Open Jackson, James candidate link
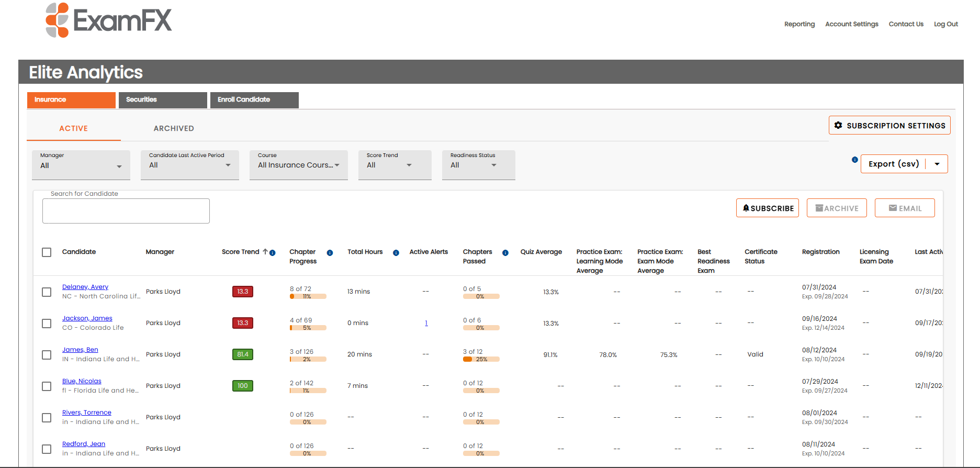Viewport: 980px width, 468px height. click(x=87, y=318)
